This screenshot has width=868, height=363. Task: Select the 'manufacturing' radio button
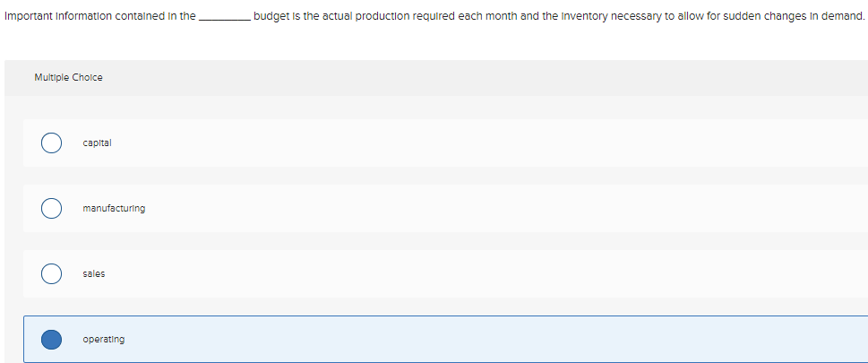coord(51,208)
